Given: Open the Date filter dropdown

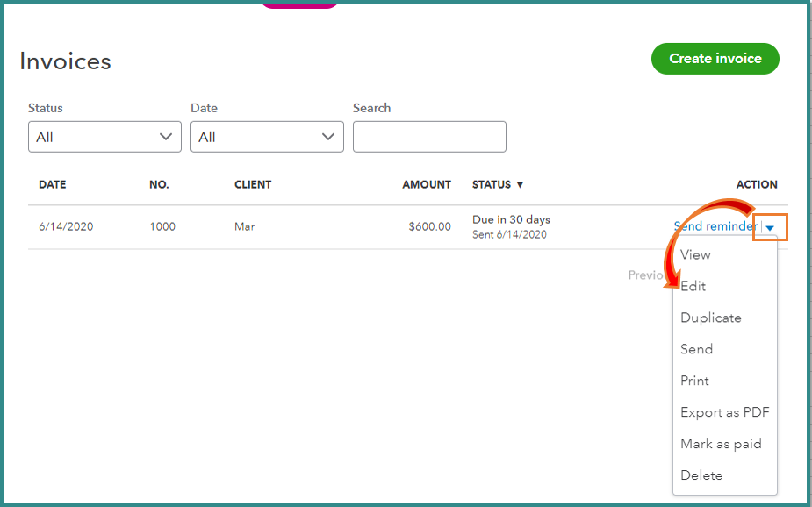Looking at the screenshot, I should tap(267, 137).
